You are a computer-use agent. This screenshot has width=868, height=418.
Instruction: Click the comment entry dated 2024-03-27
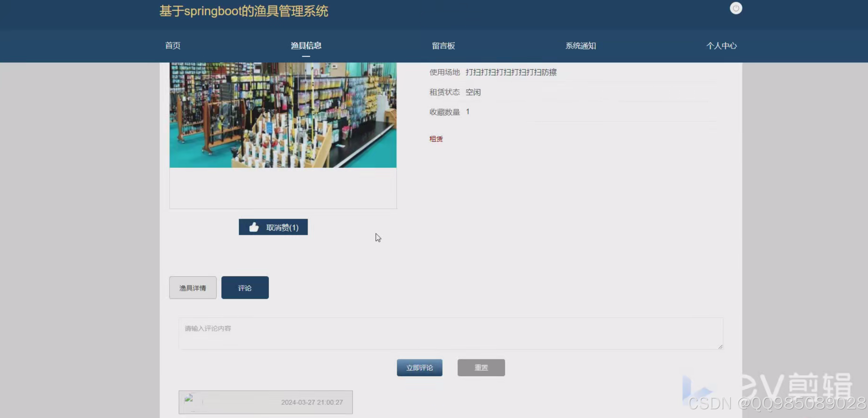tap(266, 402)
